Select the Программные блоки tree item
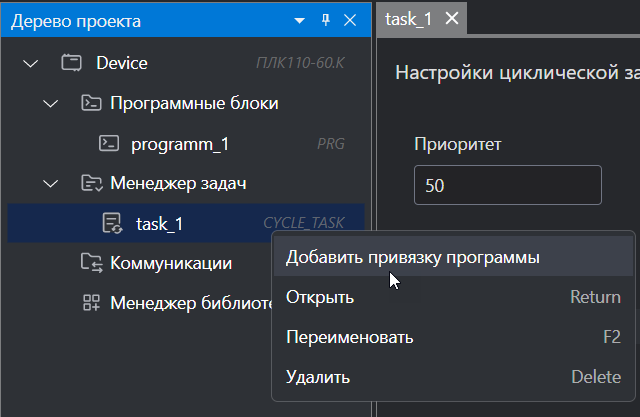Screen dimensions: 640x417 tap(194, 103)
